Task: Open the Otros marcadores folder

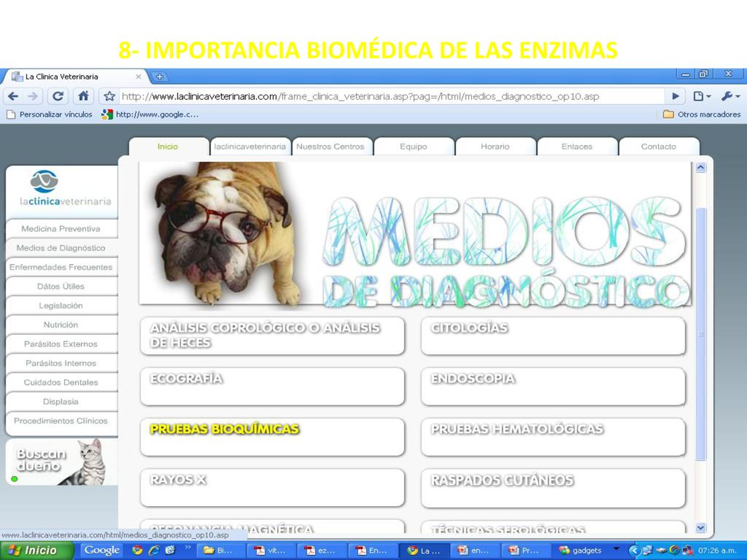Action: (x=702, y=114)
